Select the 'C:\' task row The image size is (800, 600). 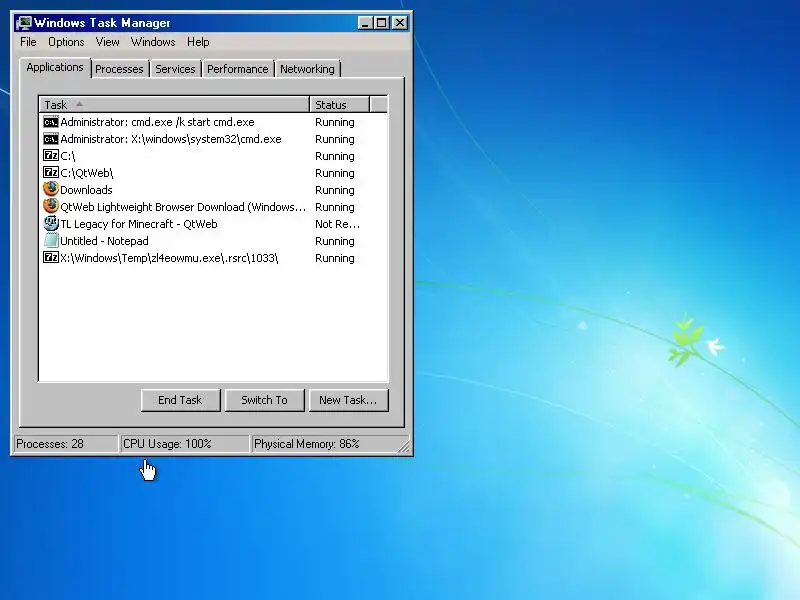click(213, 156)
